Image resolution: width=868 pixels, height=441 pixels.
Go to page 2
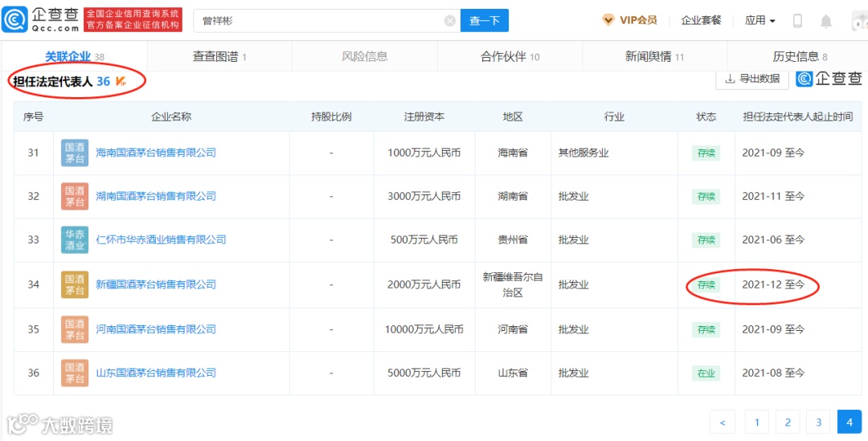(787, 423)
